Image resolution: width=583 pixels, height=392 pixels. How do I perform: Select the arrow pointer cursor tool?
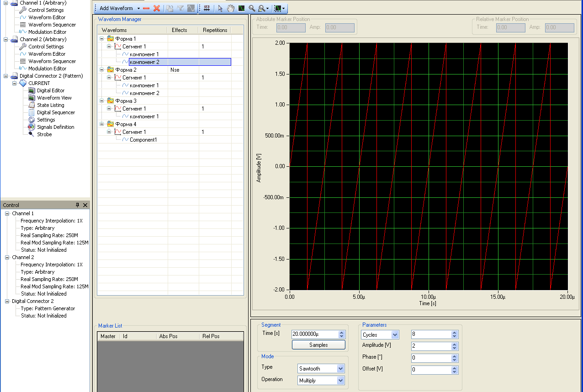[220, 8]
